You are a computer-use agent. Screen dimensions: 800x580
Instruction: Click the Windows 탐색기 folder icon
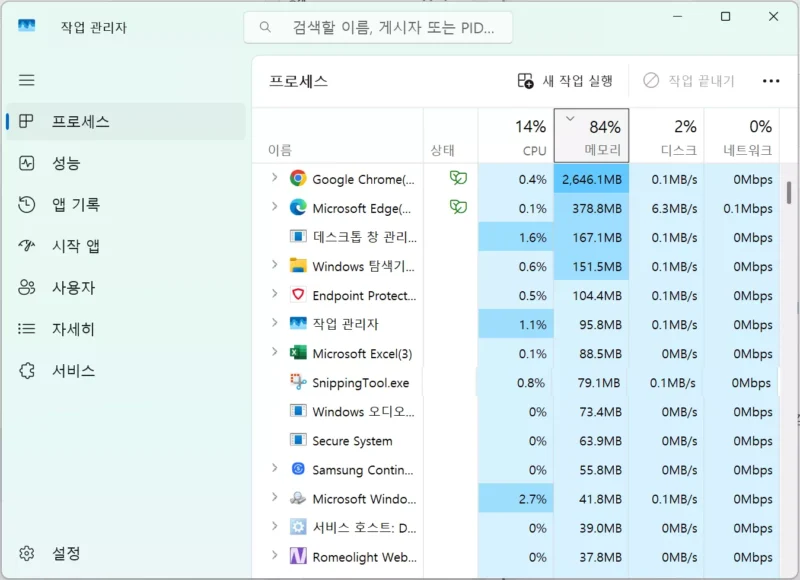[298, 266]
